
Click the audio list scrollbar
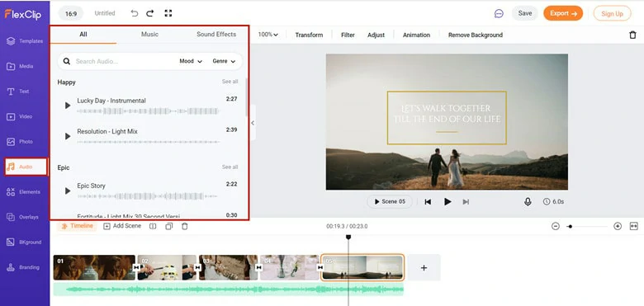pyautogui.click(x=246, y=97)
